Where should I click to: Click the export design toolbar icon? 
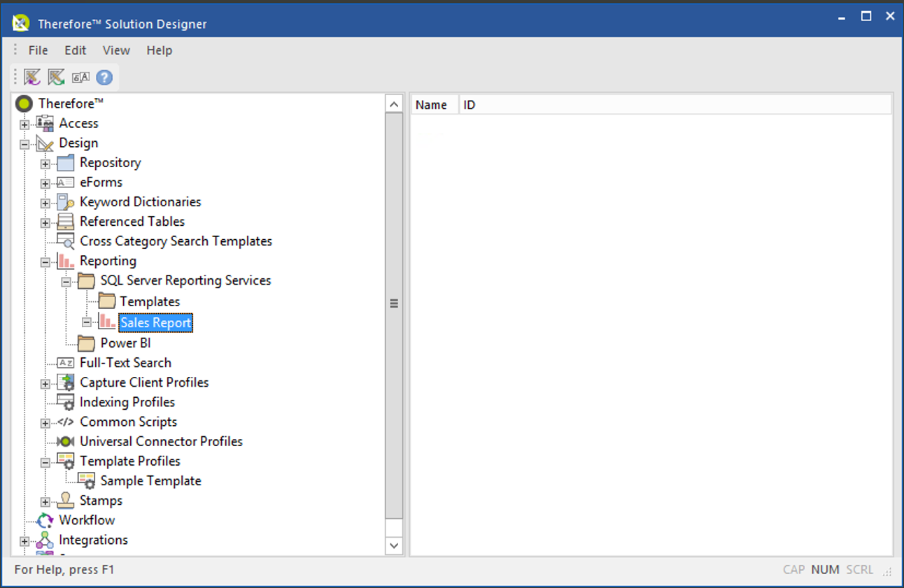[x=55, y=77]
